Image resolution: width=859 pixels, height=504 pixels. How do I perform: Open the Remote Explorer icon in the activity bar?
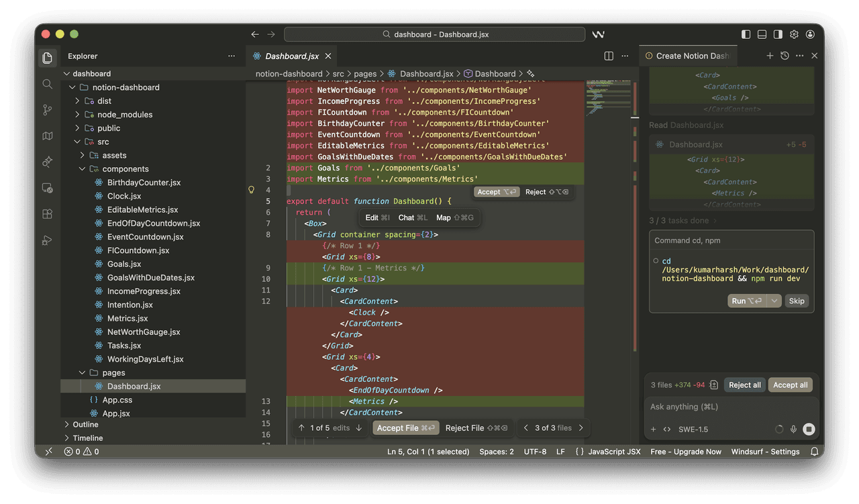tap(47, 188)
